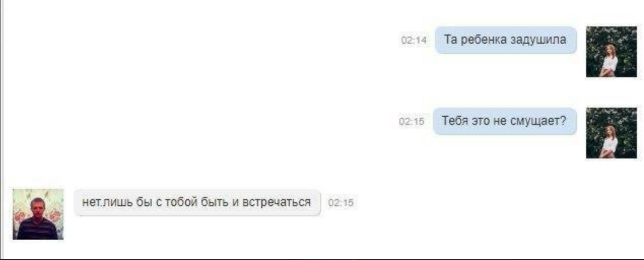Screen dimensions: 644x260
Task: Open the man's profile avatar photo
Action: 38,214
